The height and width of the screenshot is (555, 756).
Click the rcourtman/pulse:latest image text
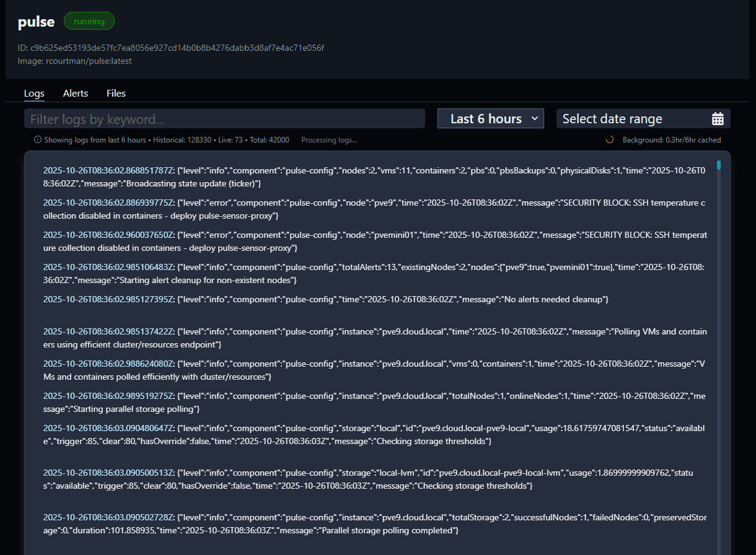[x=74, y=61]
